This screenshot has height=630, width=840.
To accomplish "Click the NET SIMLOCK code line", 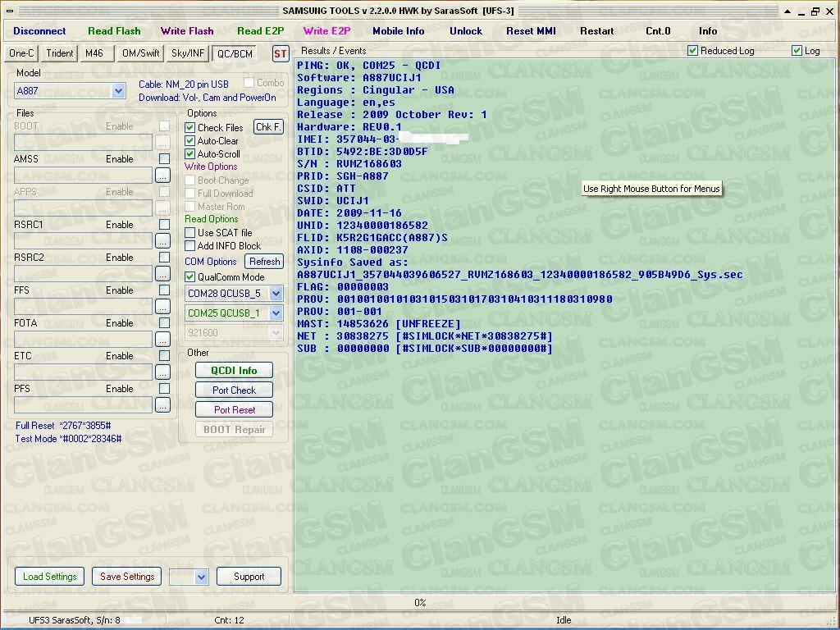I will click(x=425, y=336).
